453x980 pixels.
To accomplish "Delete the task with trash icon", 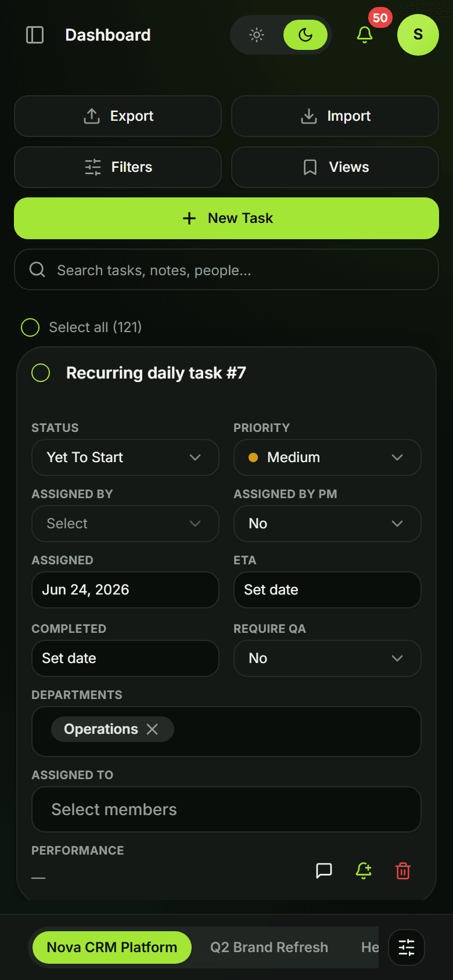I will click(403, 871).
